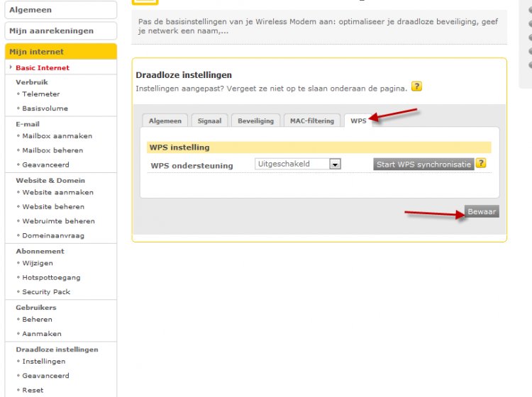
Task: Click the help icon after the save reminder text
Action: [x=416, y=87]
